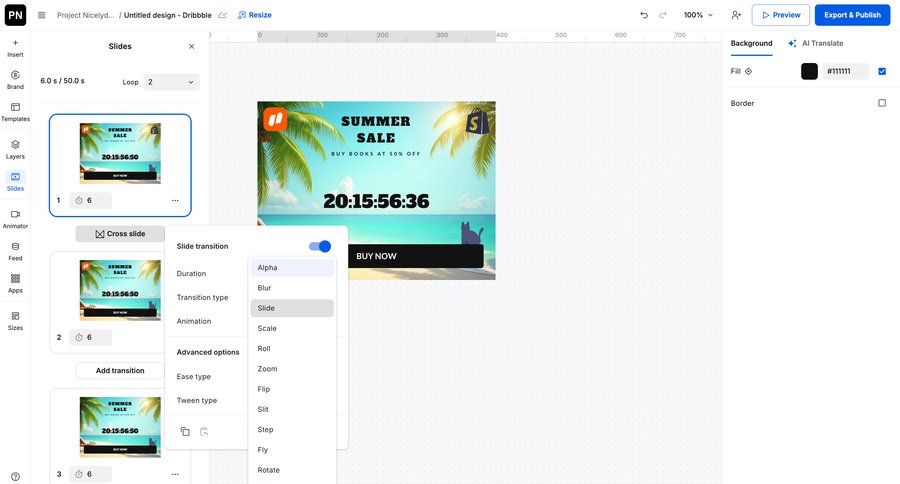This screenshot has width=900, height=484.
Task: Close the Slides panel
Action: (192, 47)
